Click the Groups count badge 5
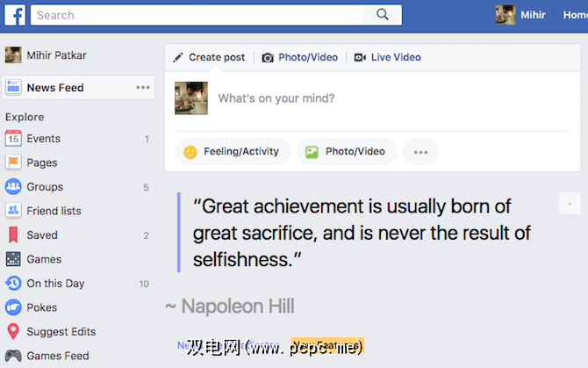The width and height of the screenshot is (588, 368). pos(146,187)
